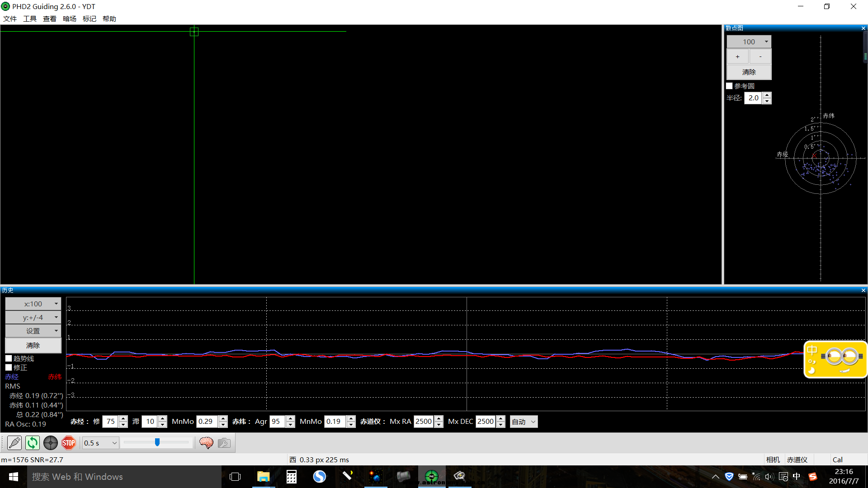This screenshot has width=868, height=488.
Task: Open the 自动 declination mode dropdown
Action: pyautogui.click(x=524, y=422)
